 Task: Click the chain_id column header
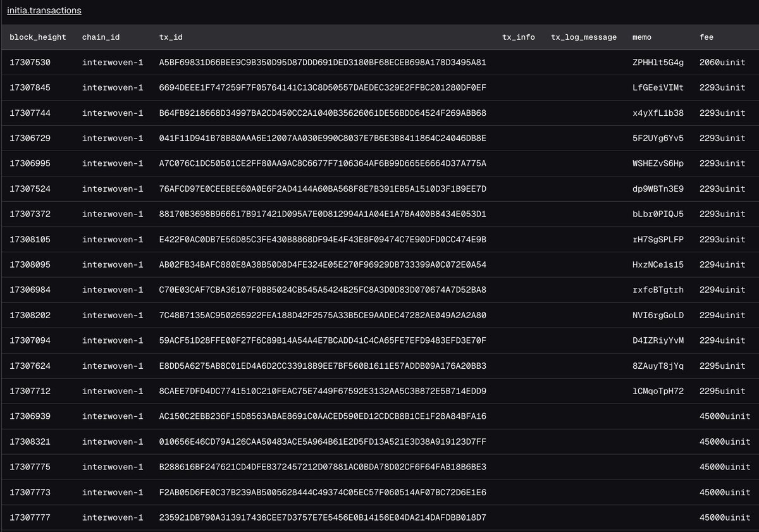click(x=101, y=37)
